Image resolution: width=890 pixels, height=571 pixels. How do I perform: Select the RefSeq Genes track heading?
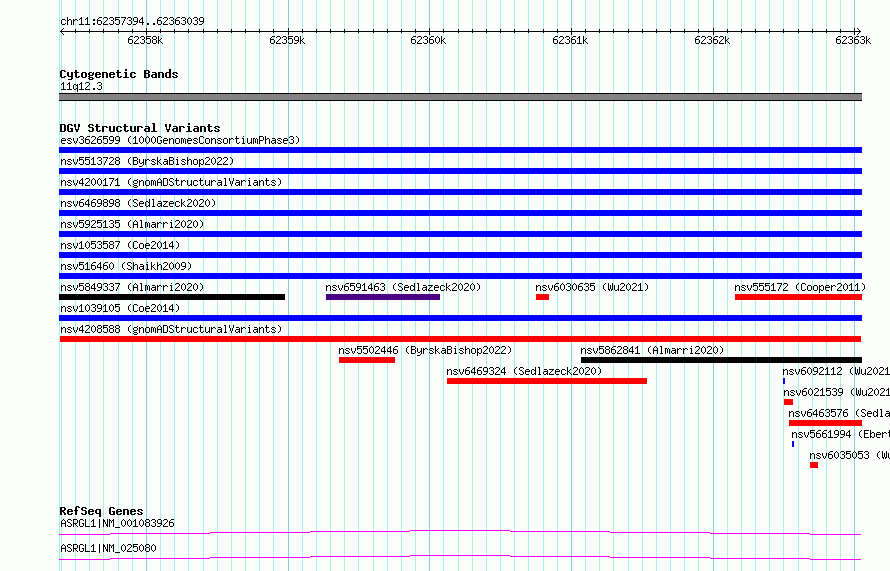pyautogui.click(x=101, y=511)
